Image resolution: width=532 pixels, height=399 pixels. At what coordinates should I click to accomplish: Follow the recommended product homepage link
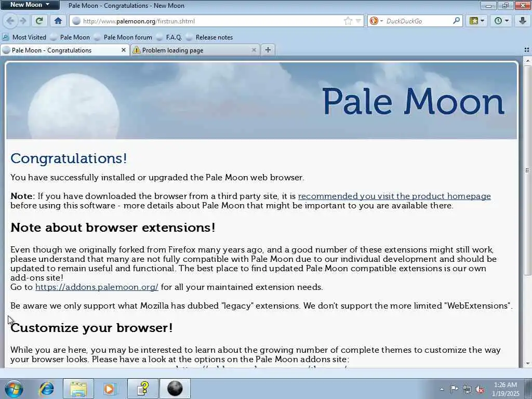tap(394, 196)
